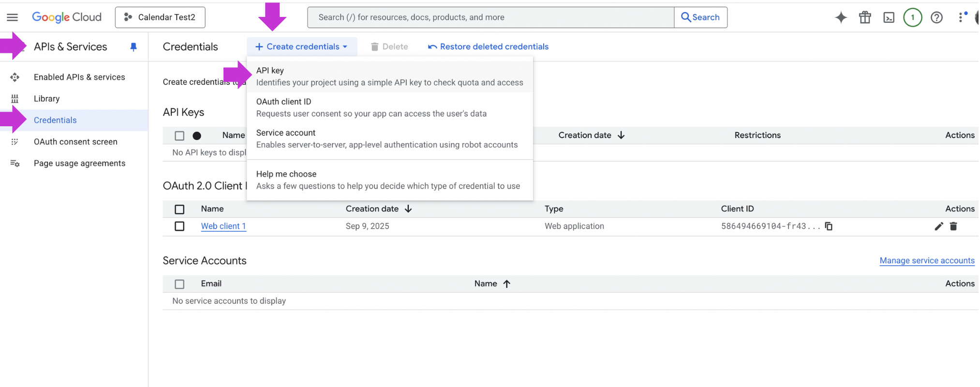Click the Search button
Screen dimensions: 980x387
click(x=700, y=17)
